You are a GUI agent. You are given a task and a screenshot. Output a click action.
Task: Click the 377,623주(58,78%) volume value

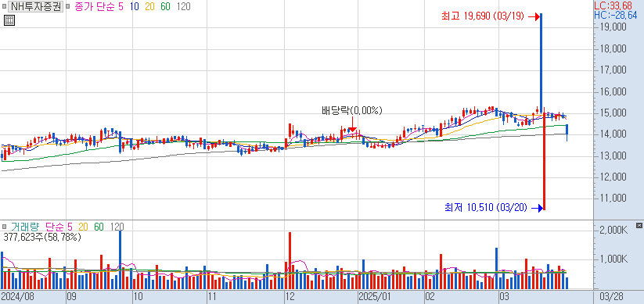[x=42, y=237]
